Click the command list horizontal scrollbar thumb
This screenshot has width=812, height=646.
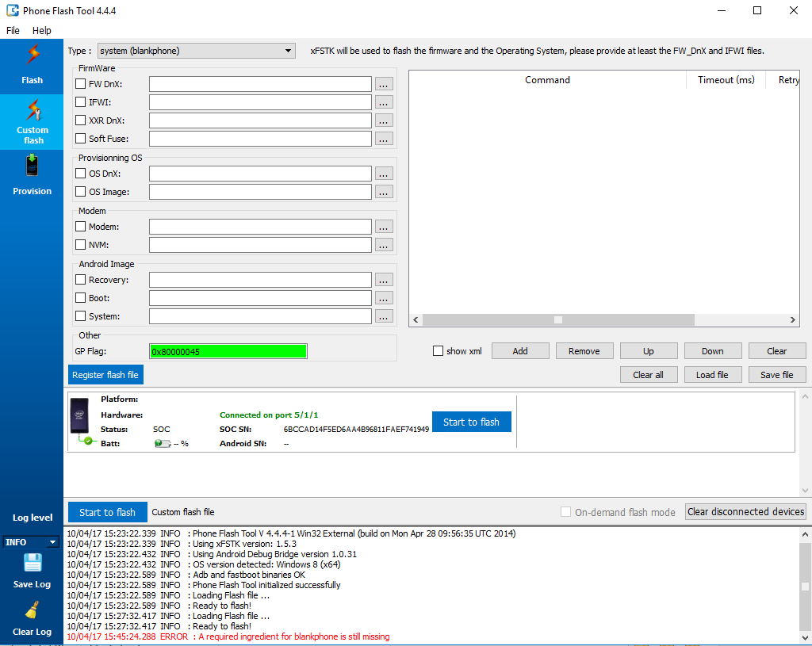click(x=558, y=320)
